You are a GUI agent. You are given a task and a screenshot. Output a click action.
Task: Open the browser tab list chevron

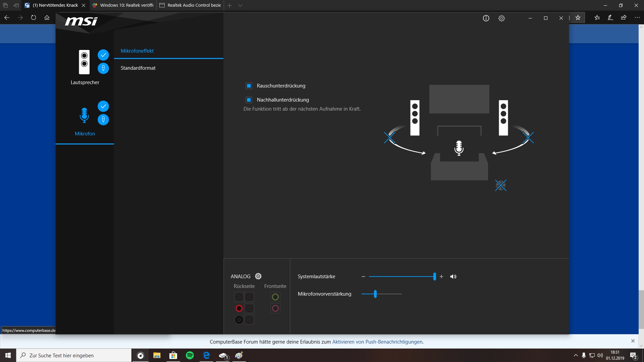pyautogui.click(x=240, y=5)
